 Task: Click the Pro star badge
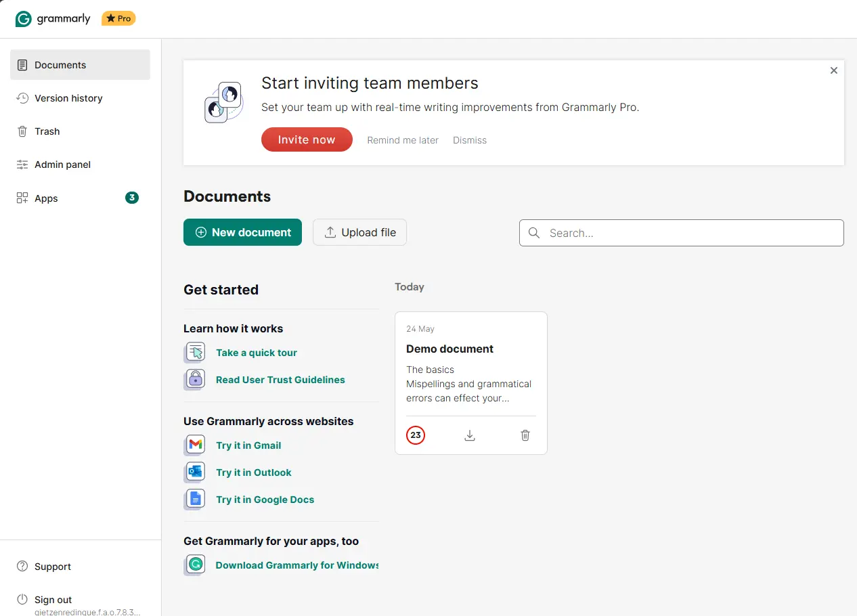[118, 19]
